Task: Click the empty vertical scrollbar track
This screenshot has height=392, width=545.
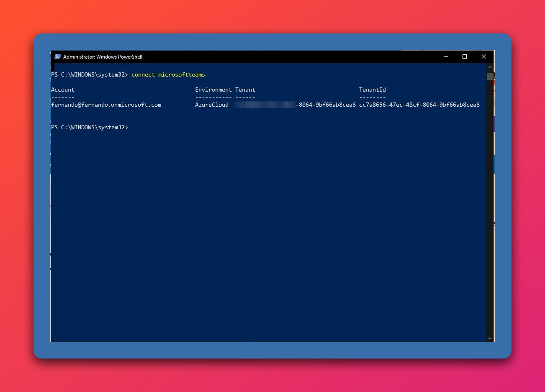Action: click(x=490, y=209)
